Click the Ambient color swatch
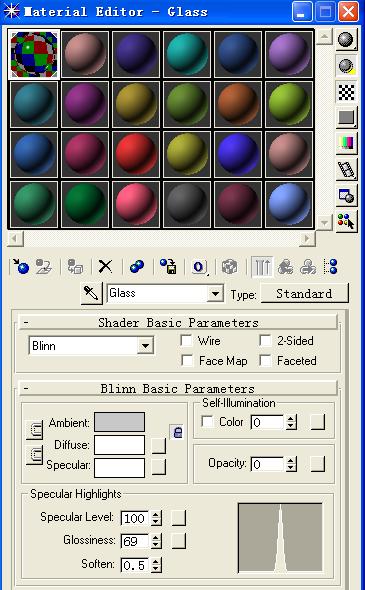 pyautogui.click(x=119, y=422)
